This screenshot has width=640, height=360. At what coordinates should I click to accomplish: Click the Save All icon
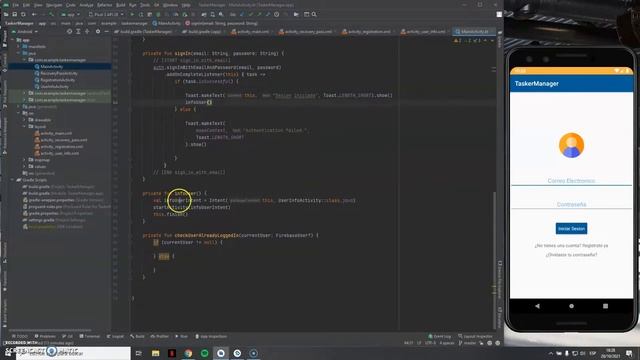pos(15,14)
